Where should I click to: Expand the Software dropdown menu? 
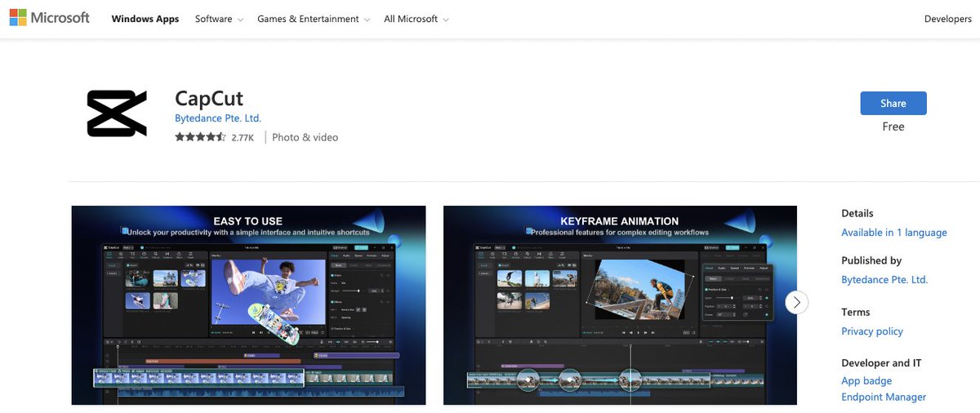tap(219, 19)
